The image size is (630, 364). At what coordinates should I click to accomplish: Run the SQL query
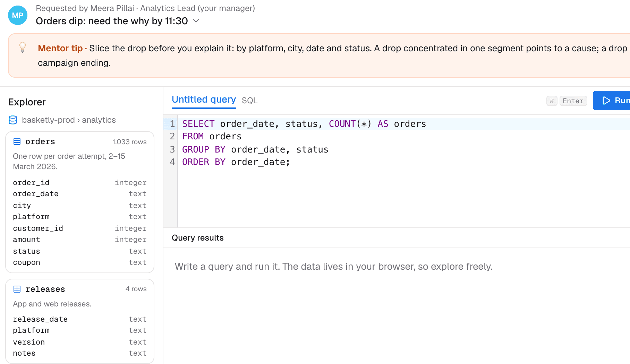click(x=612, y=101)
